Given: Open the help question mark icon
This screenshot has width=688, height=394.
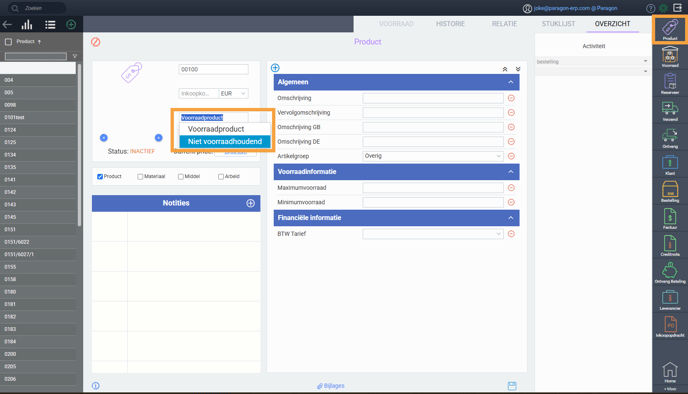Looking at the screenshot, I should coord(651,8).
